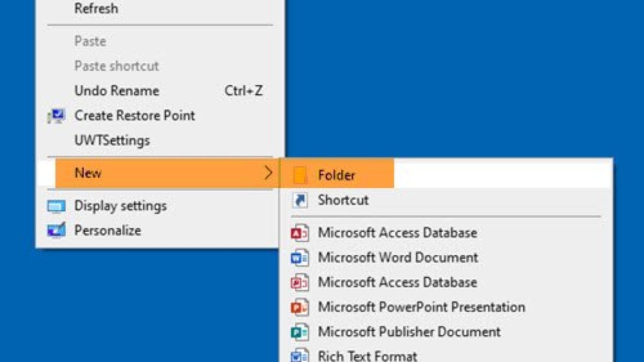This screenshot has width=644, height=362.
Task: Open UWTSettings from the context menu
Action: pyautogui.click(x=112, y=141)
